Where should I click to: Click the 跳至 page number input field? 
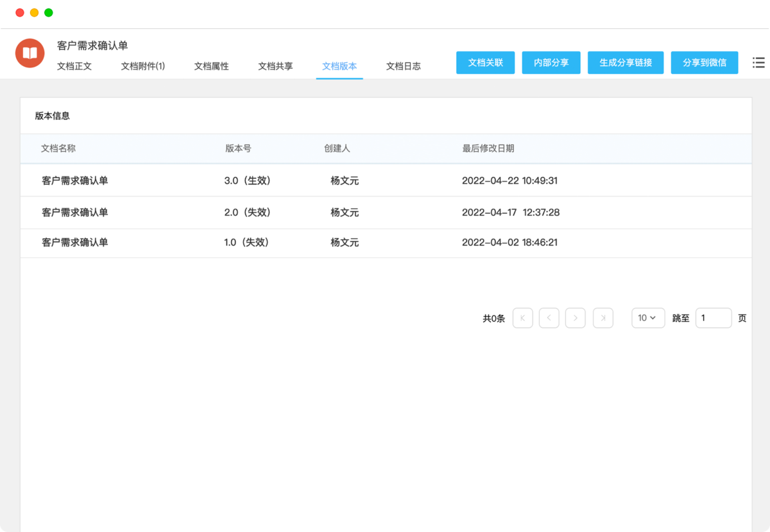pyautogui.click(x=714, y=318)
